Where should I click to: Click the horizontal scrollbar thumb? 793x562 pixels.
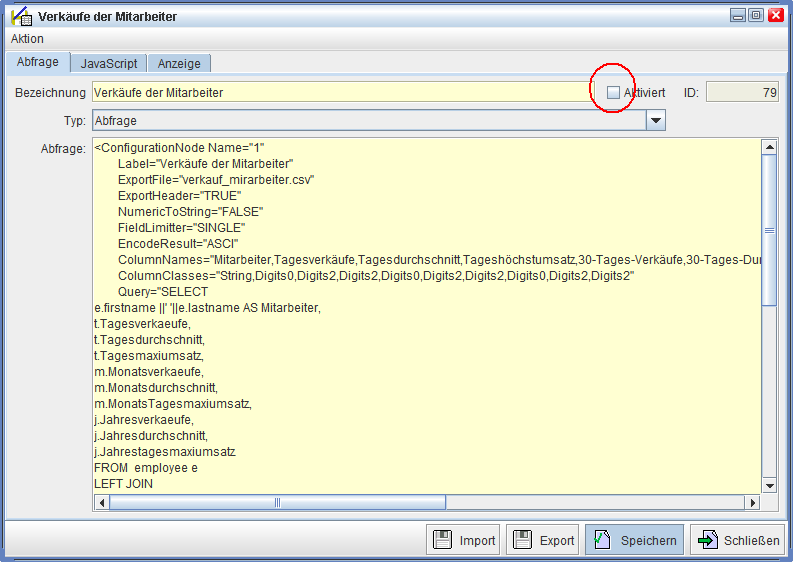[277, 502]
